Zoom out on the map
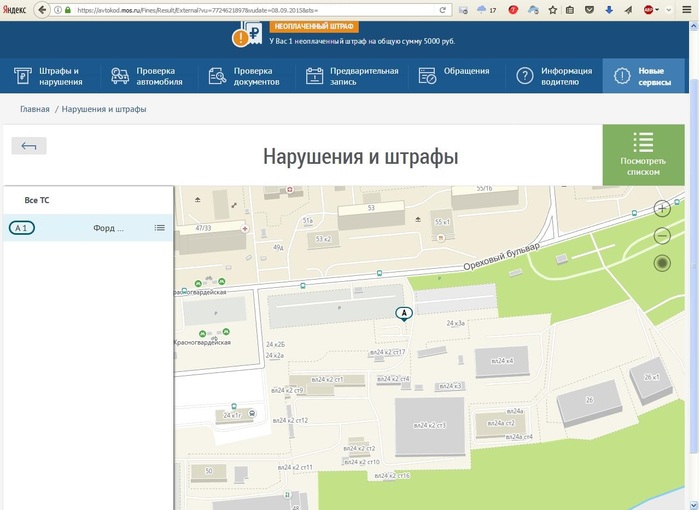This screenshot has width=700, height=510. 662,236
